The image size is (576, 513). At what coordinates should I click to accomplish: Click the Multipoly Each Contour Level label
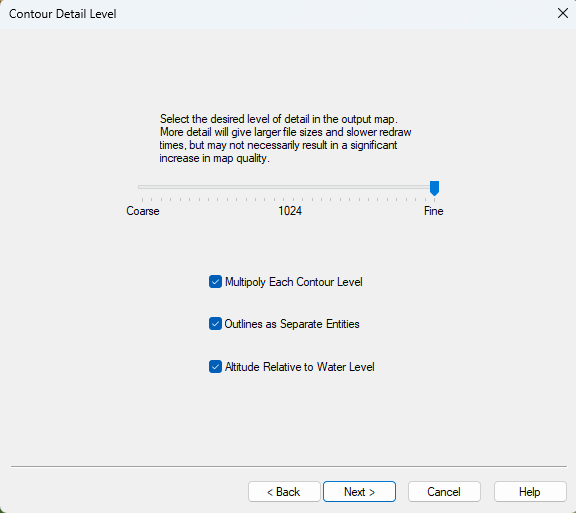[294, 282]
